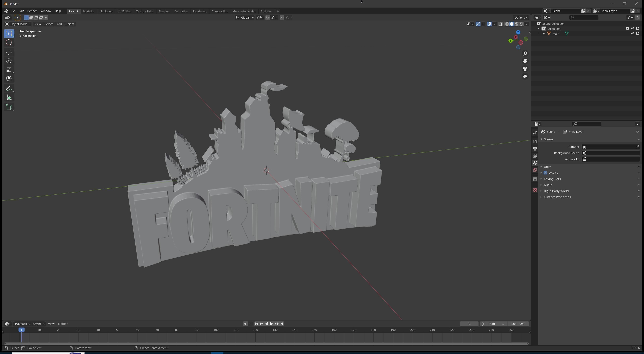The height and width of the screenshot is (354, 644).
Task: Open the Options dropdown
Action: click(x=521, y=17)
